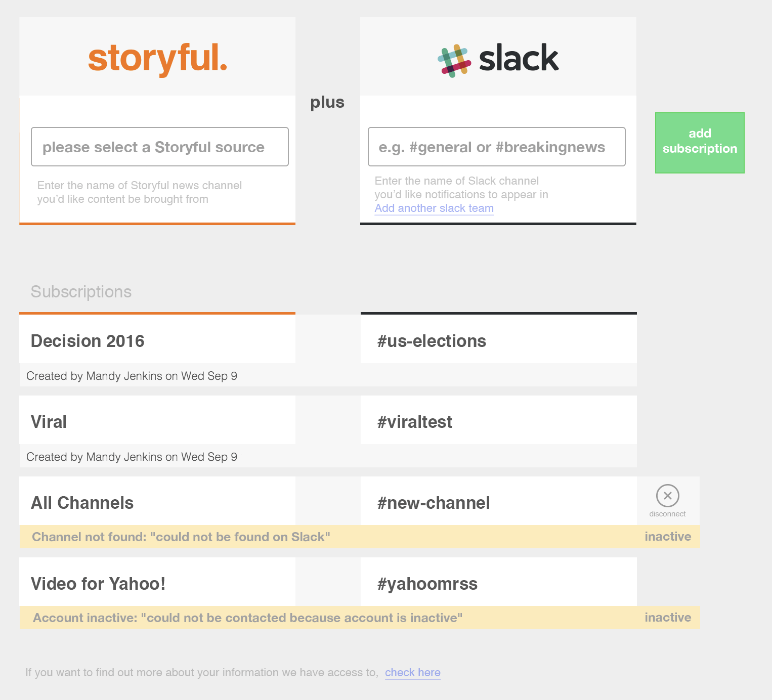Open the Add another slack team link

pyautogui.click(x=434, y=208)
